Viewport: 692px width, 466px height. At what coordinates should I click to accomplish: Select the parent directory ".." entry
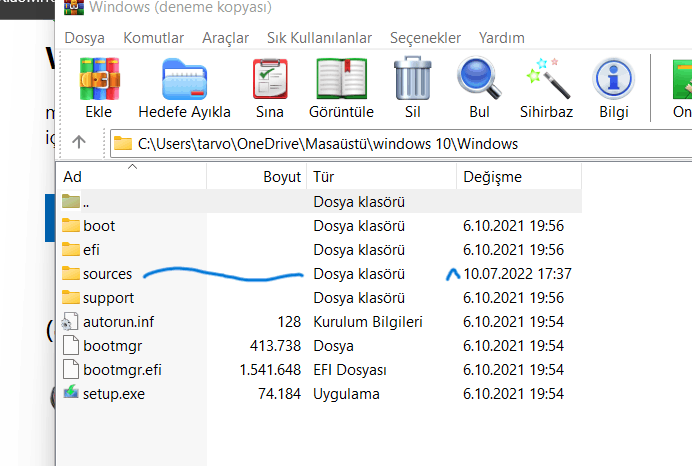tap(86, 201)
